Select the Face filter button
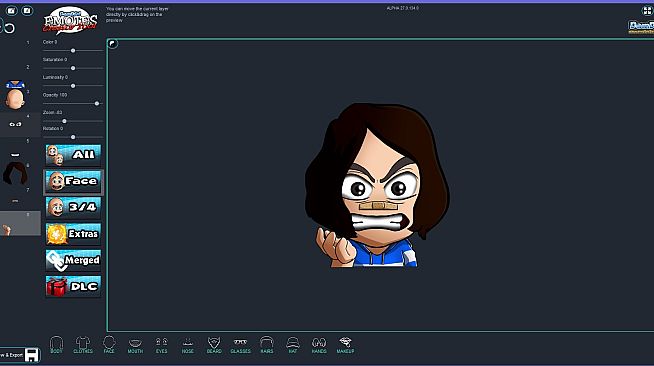 73,181
